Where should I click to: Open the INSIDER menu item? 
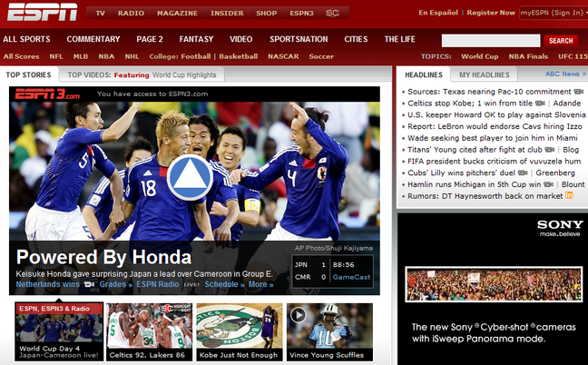pos(227,13)
